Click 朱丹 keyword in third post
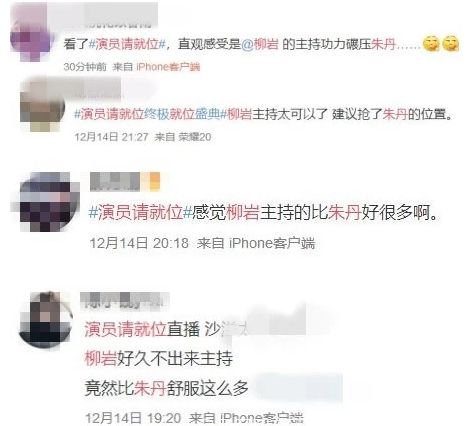This screenshot has width=466, height=426. [344, 212]
